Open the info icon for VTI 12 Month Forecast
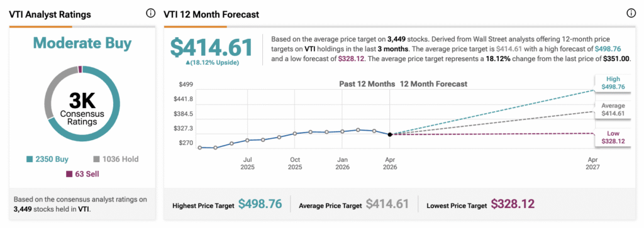Image resolution: width=644 pixels, height=228 pixels. click(x=631, y=14)
